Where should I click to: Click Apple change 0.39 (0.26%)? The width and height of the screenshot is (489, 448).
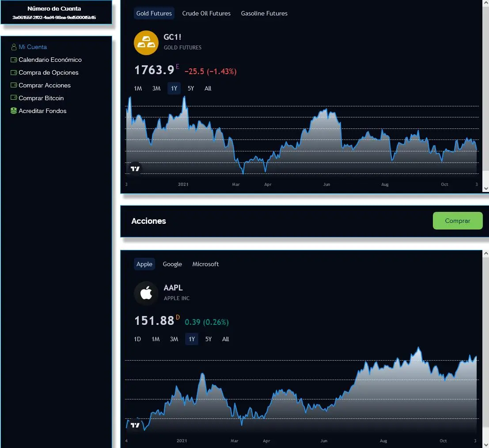[207, 322]
